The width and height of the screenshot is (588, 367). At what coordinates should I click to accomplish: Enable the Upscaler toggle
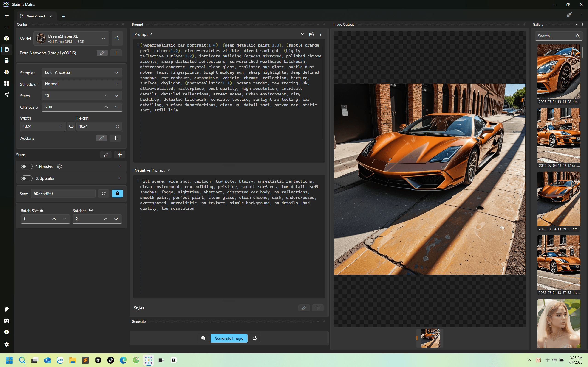coord(27,178)
